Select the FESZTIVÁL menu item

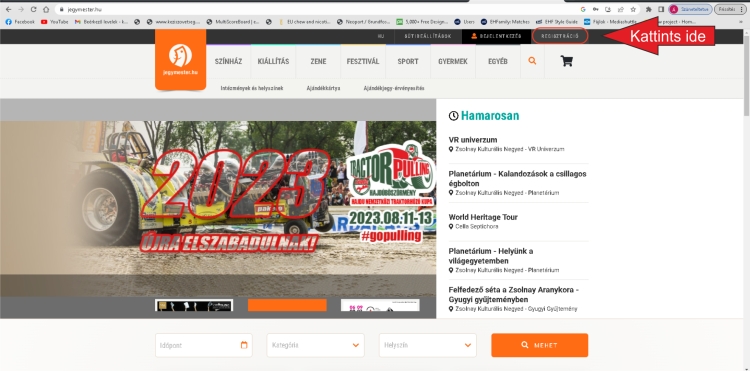363,61
